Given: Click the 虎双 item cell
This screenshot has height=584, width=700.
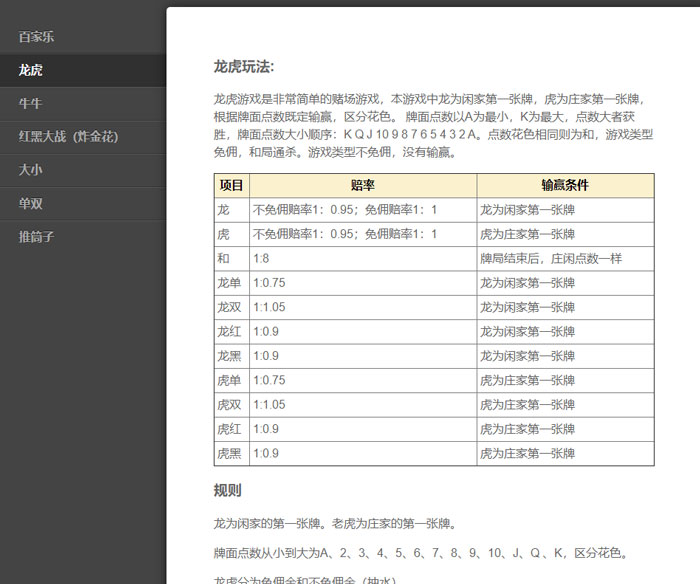Looking at the screenshot, I should tap(231, 405).
